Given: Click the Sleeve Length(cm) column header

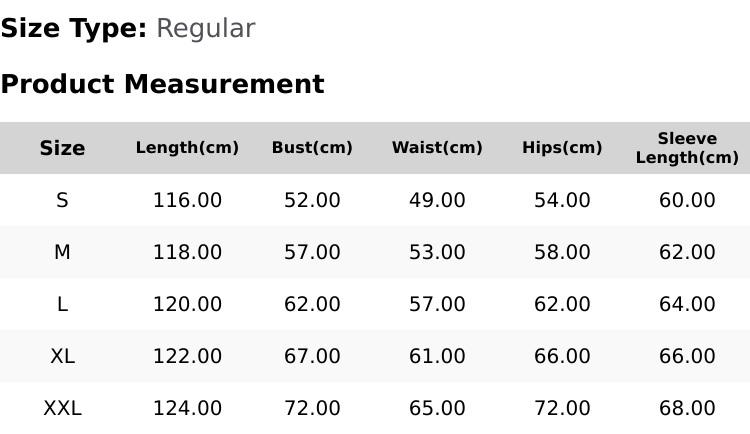Looking at the screenshot, I should tap(687, 148).
